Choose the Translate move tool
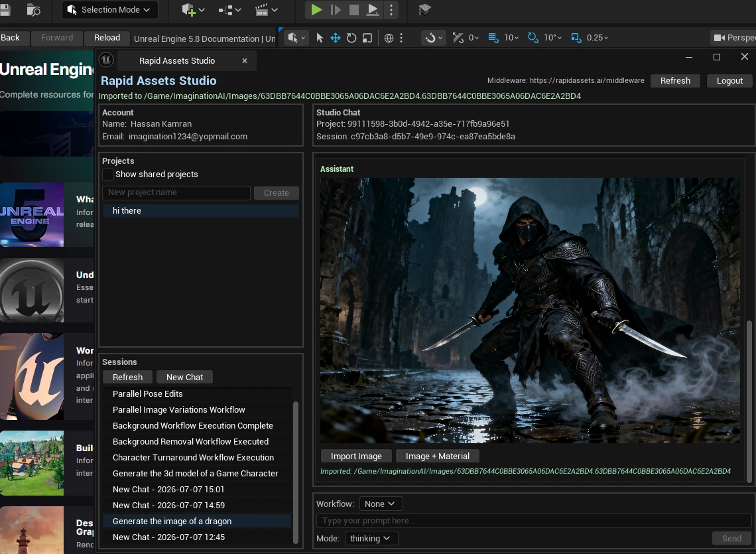This screenshot has width=756, height=554. tap(336, 38)
